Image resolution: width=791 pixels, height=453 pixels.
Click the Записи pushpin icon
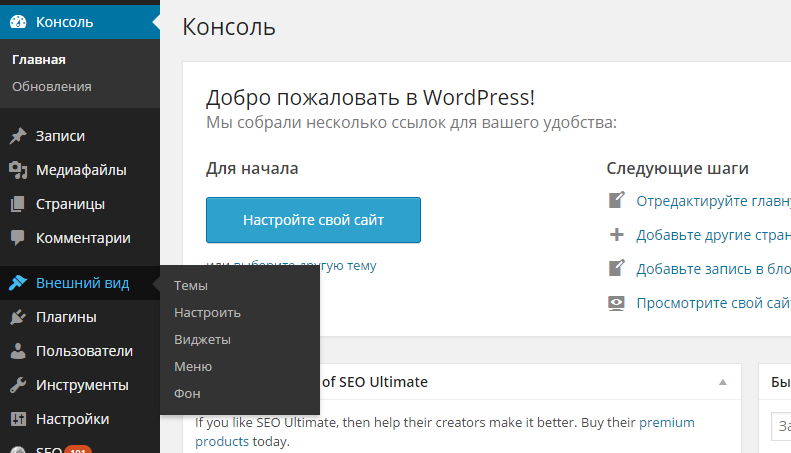tap(18, 136)
